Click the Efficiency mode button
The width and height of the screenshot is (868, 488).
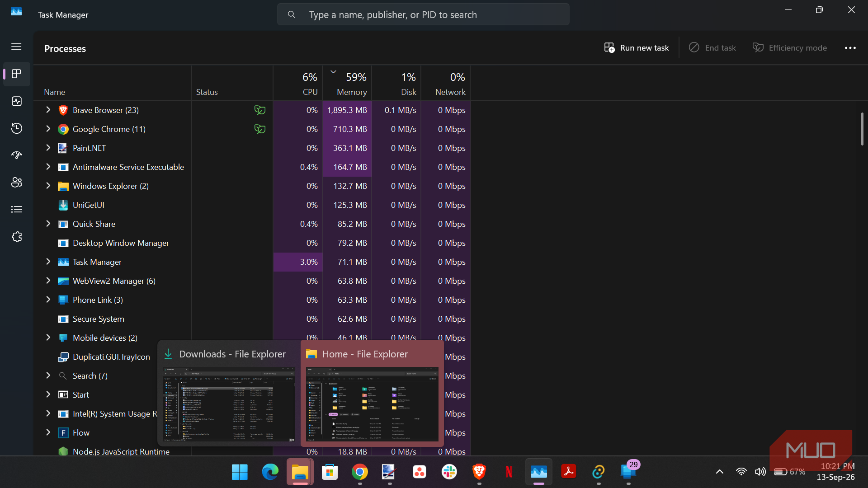click(790, 48)
